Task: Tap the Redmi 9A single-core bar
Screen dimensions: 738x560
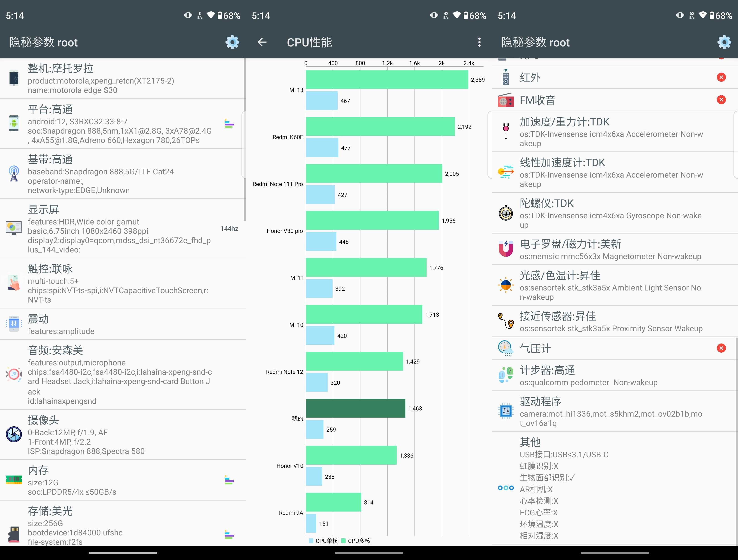Action: (x=311, y=523)
